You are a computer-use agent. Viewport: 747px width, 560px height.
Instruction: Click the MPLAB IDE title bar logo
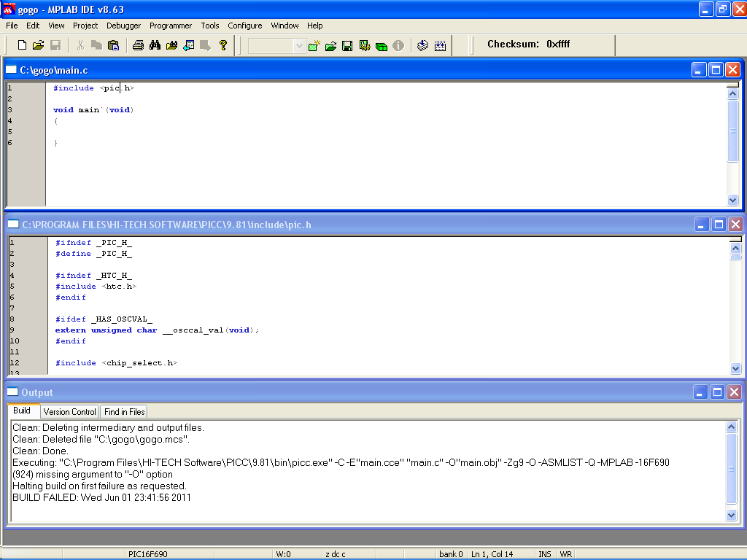9,9
